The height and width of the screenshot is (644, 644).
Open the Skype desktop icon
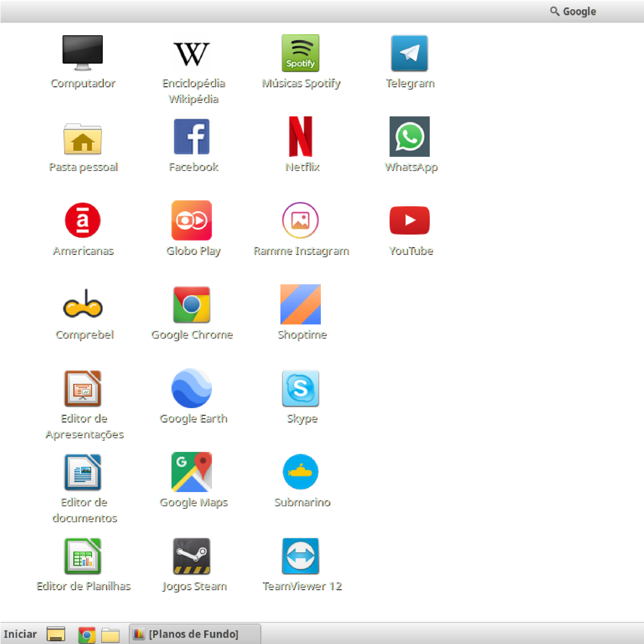[300, 388]
